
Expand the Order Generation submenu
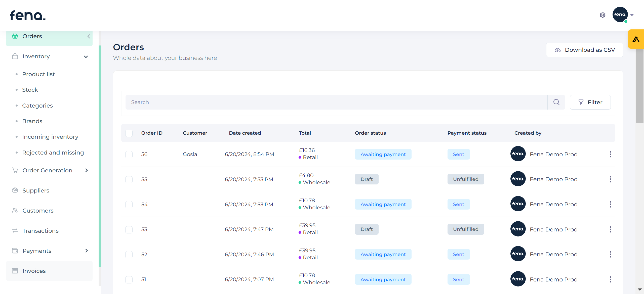pos(87,170)
